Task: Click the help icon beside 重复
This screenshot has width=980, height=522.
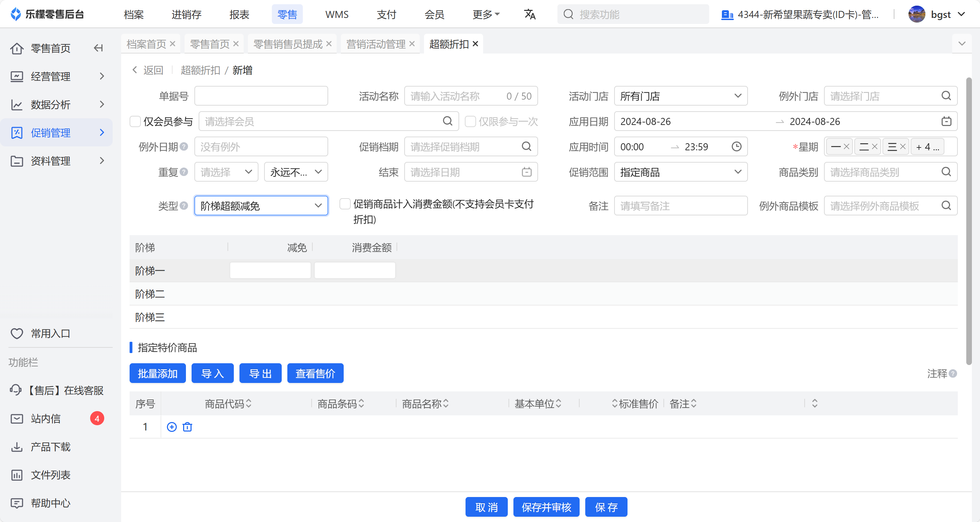Action: pyautogui.click(x=184, y=172)
